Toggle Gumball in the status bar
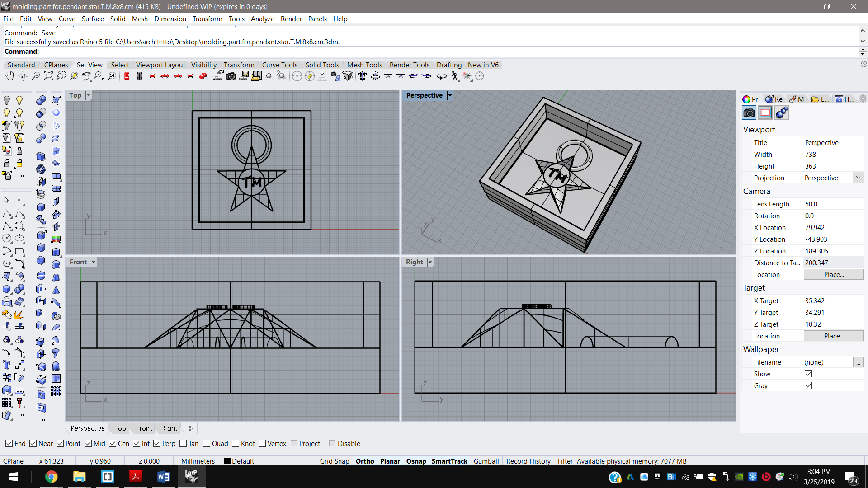The height and width of the screenshot is (488, 868). (x=486, y=461)
